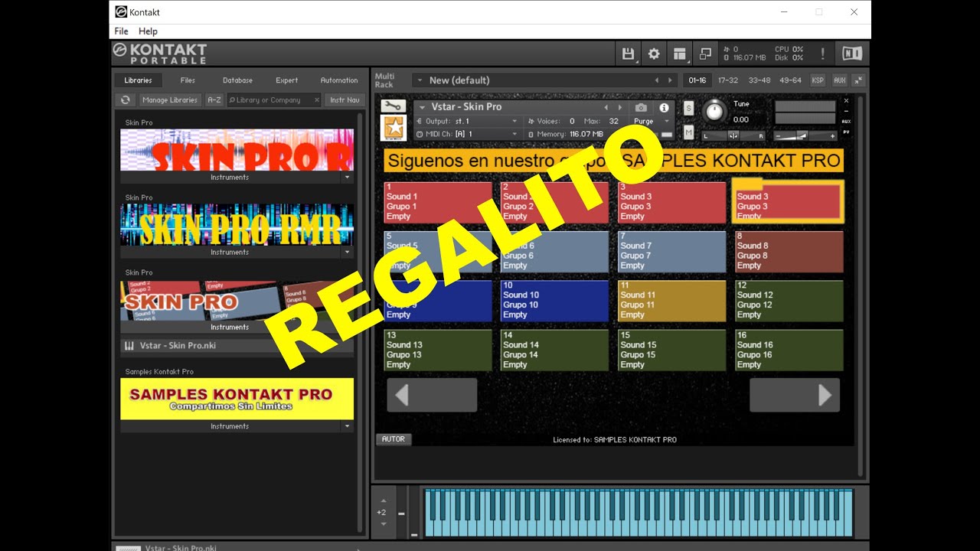Screen dimensions: 980x551
Task: Expand the Instruments arrow under Samples Kontakt Pro
Action: pyautogui.click(x=347, y=426)
